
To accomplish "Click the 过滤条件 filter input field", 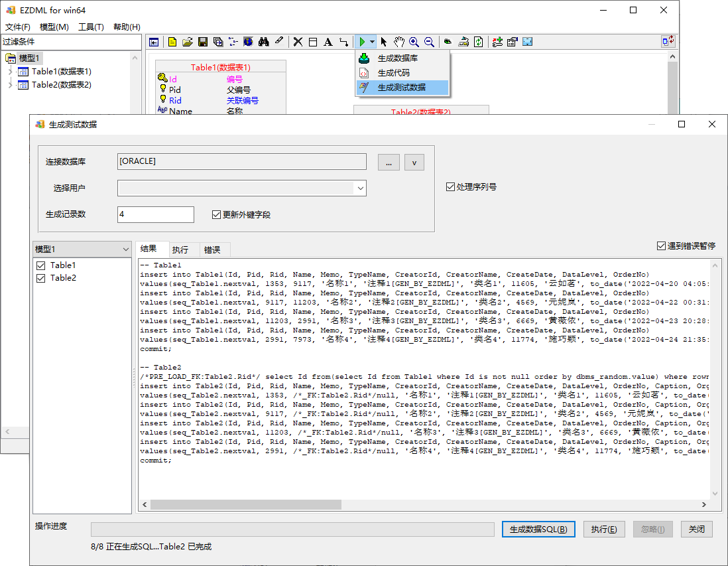I will [x=72, y=42].
